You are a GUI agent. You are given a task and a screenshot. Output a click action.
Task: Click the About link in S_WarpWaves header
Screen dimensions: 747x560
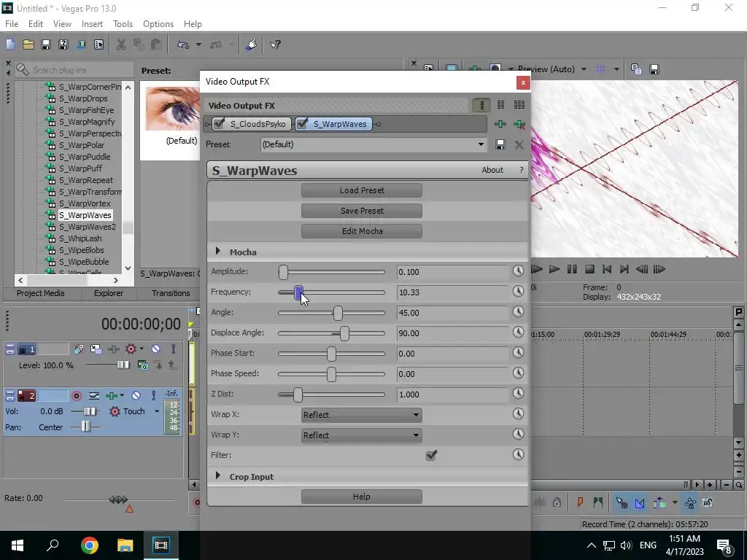(x=492, y=170)
